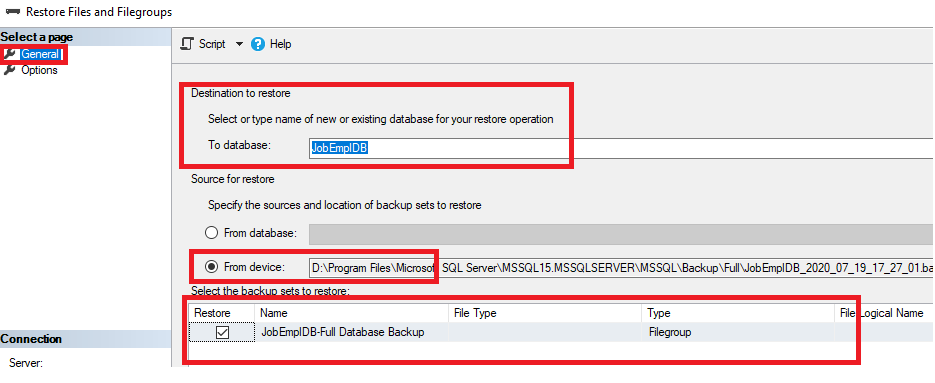
Task: Click the File Logical Name column header
Action: (884, 313)
